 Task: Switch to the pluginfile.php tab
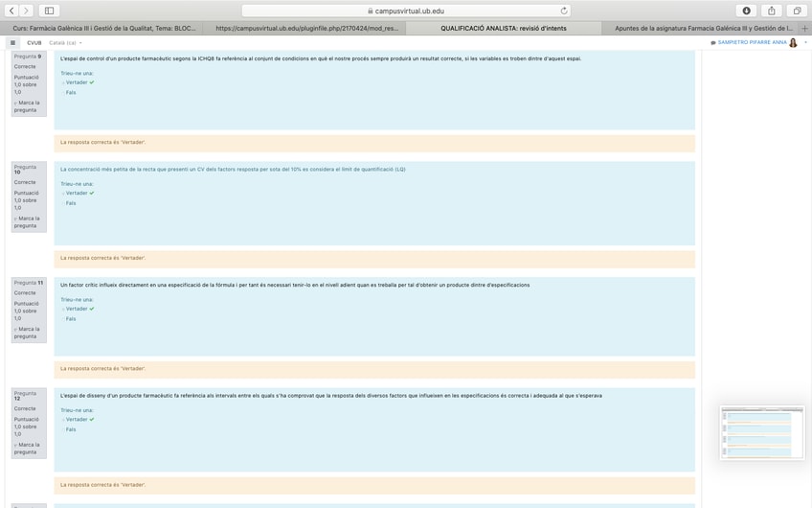pyautogui.click(x=306, y=29)
